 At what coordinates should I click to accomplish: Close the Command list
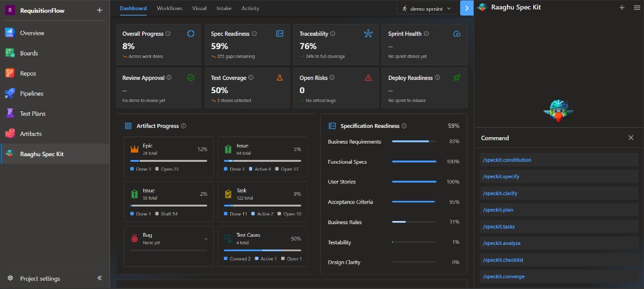click(631, 138)
